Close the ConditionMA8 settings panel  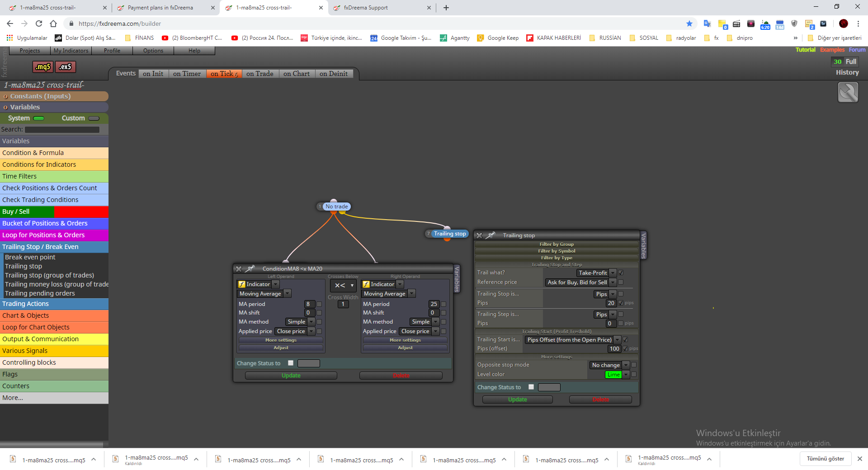click(x=239, y=269)
